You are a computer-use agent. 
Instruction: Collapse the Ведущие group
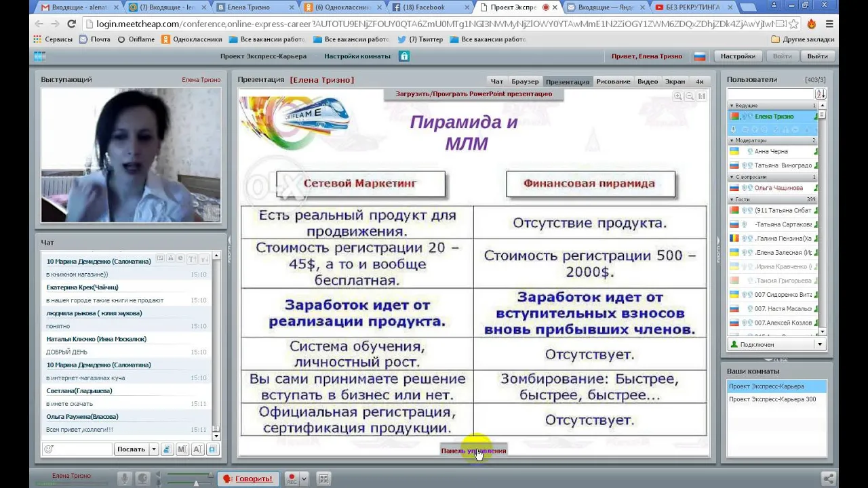click(x=732, y=106)
